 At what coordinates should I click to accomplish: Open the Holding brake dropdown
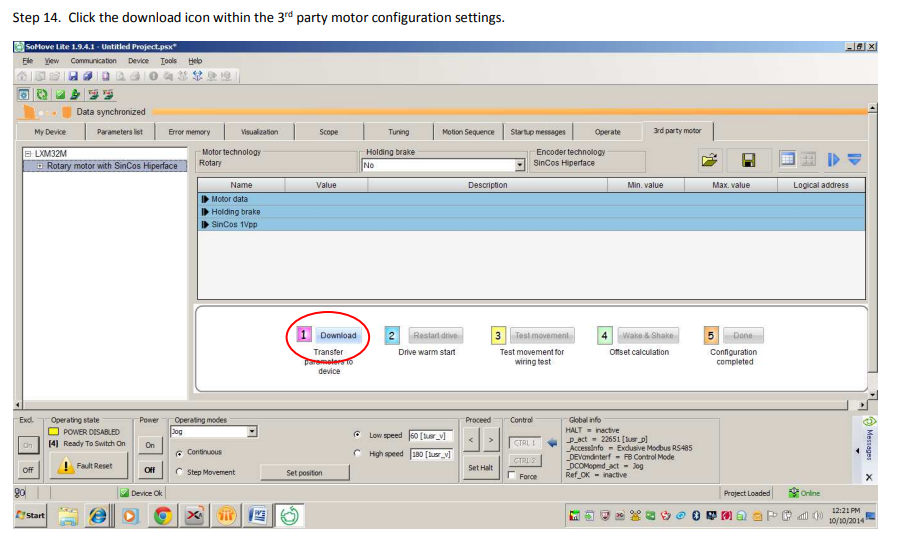(520, 165)
